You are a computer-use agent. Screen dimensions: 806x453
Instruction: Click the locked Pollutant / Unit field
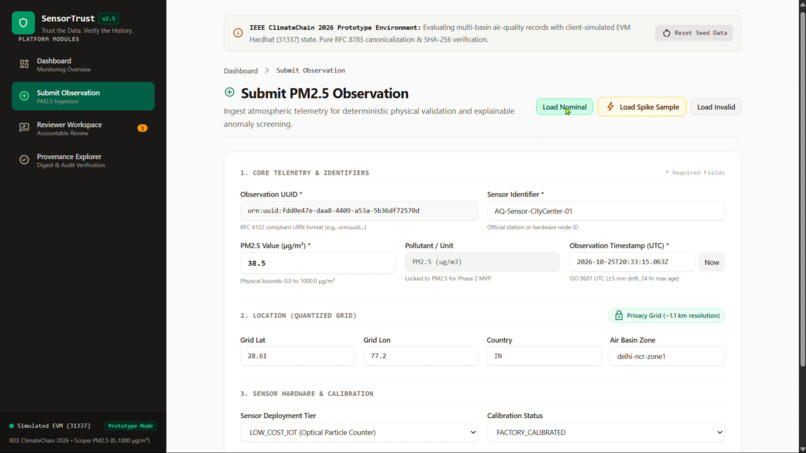482,262
